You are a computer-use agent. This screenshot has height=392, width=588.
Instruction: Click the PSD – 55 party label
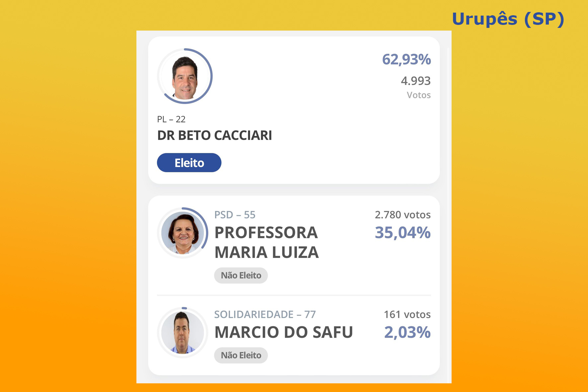tap(235, 215)
